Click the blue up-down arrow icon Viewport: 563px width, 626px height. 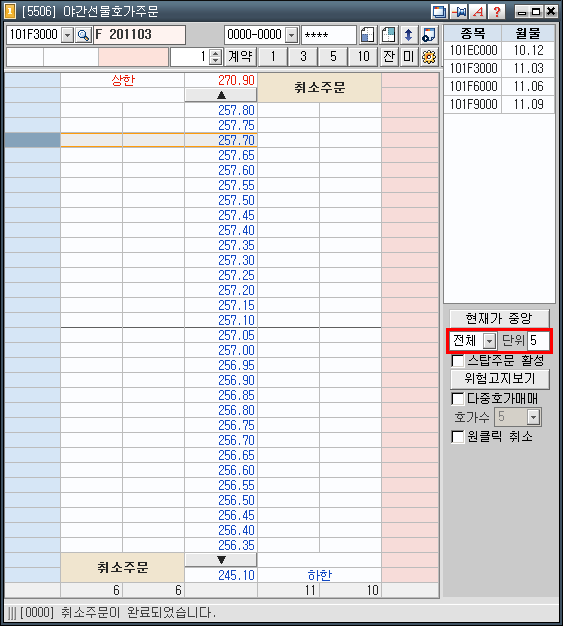(x=408, y=35)
